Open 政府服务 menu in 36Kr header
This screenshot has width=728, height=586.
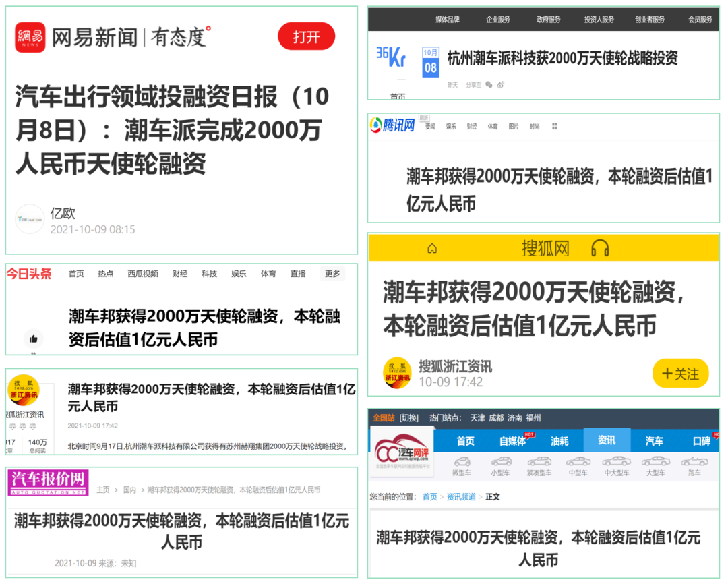coord(548,19)
